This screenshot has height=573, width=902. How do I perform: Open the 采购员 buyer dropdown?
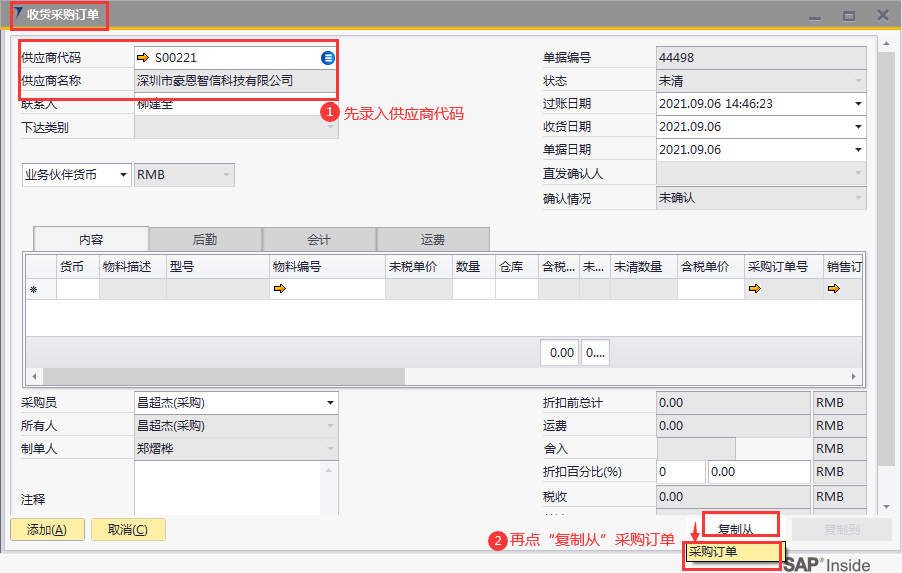[330, 403]
